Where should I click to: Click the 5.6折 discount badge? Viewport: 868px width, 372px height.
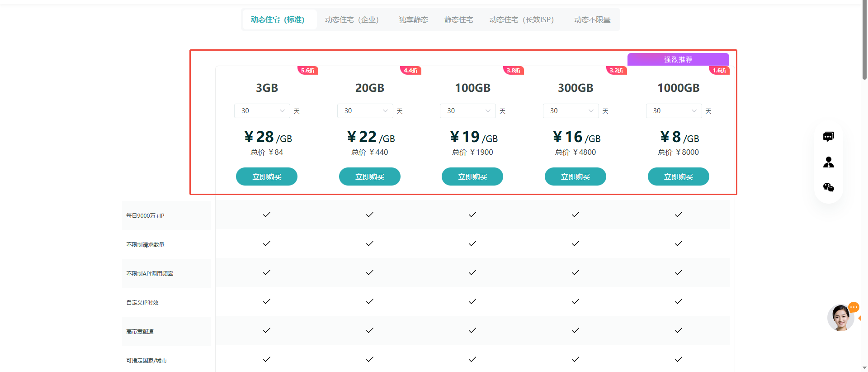pos(307,71)
